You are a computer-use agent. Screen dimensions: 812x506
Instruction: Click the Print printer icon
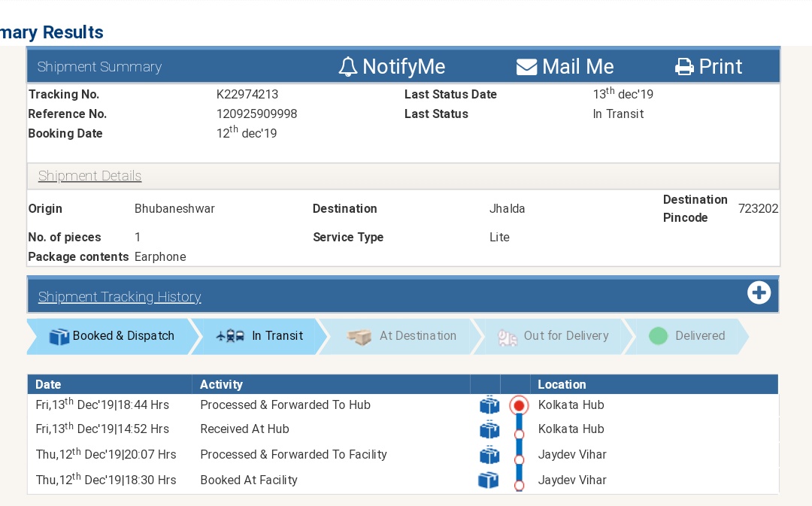click(684, 67)
